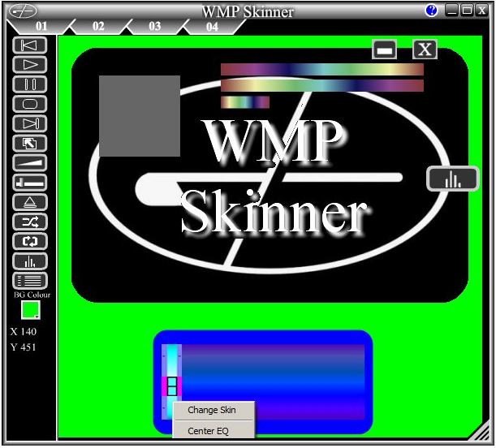Viewport: 496px width, 448px height.
Task: Select the Eject button tool
Action: tap(30, 202)
